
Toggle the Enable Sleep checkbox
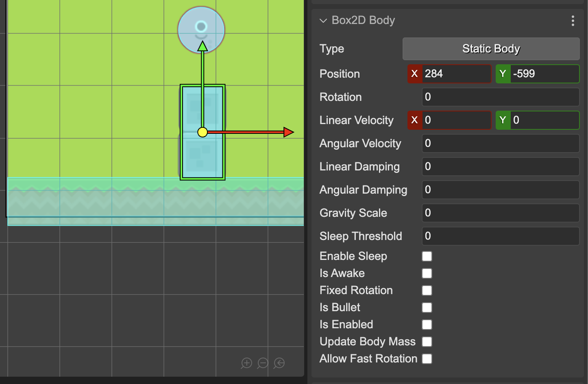pos(427,256)
